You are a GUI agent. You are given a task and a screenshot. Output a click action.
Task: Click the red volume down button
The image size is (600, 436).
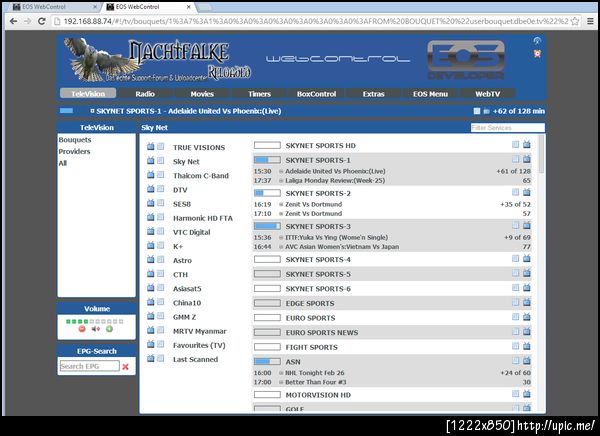[82, 329]
